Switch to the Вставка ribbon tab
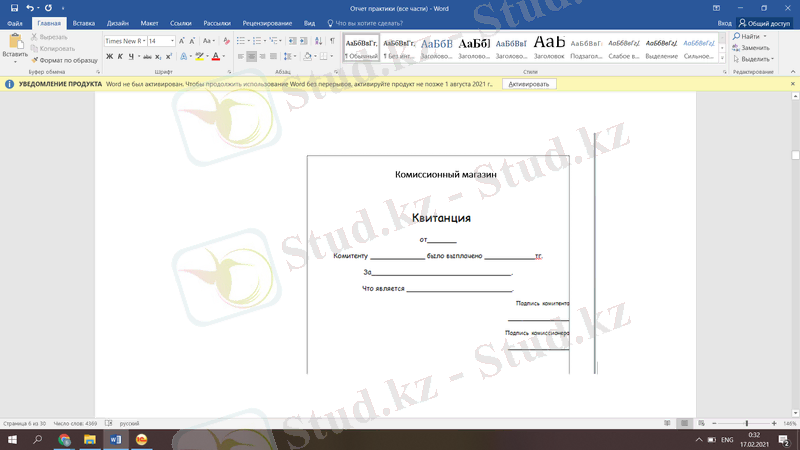Viewport: 800px width, 450px height. pyautogui.click(x=84, y=22)
